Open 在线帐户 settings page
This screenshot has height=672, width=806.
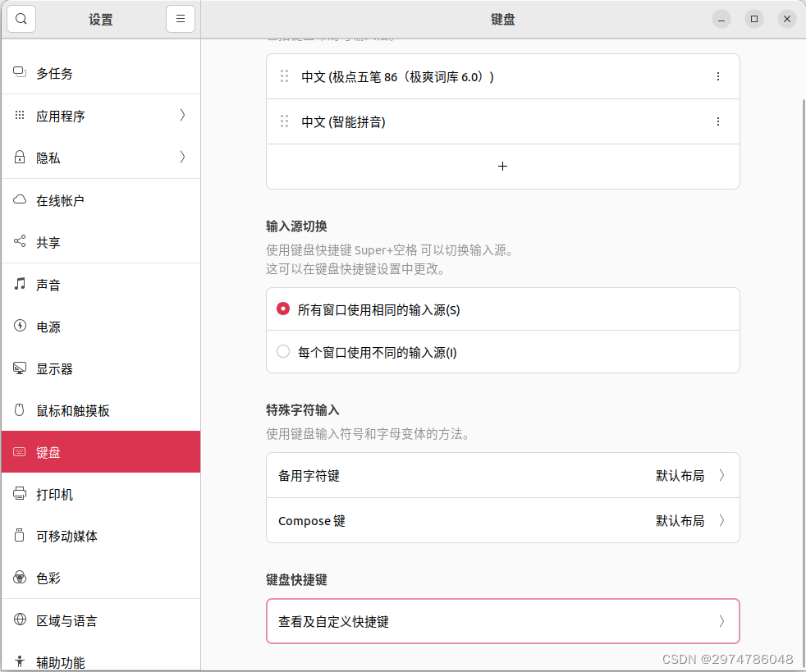pos(101,200)
